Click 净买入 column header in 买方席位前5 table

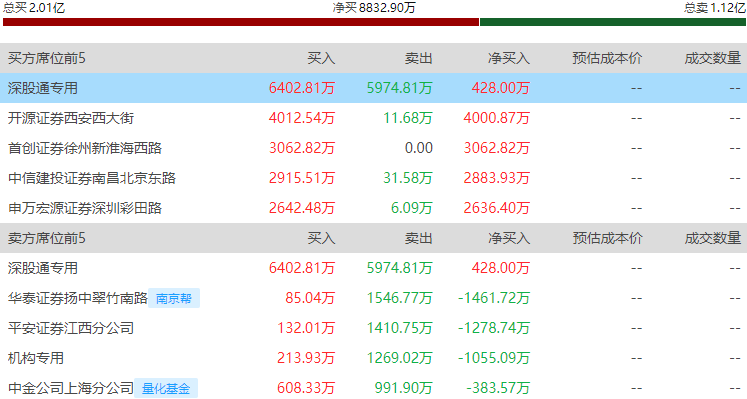[x=509, y=58]
